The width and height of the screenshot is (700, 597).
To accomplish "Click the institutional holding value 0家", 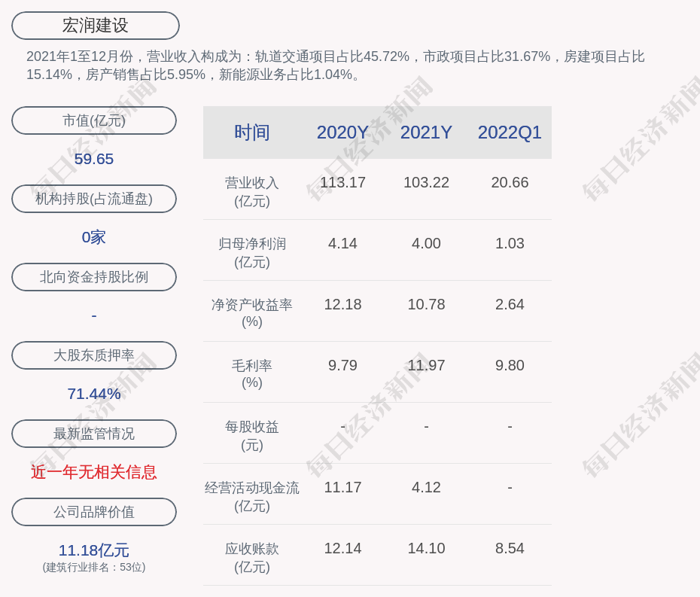I will tap(94, 237).
